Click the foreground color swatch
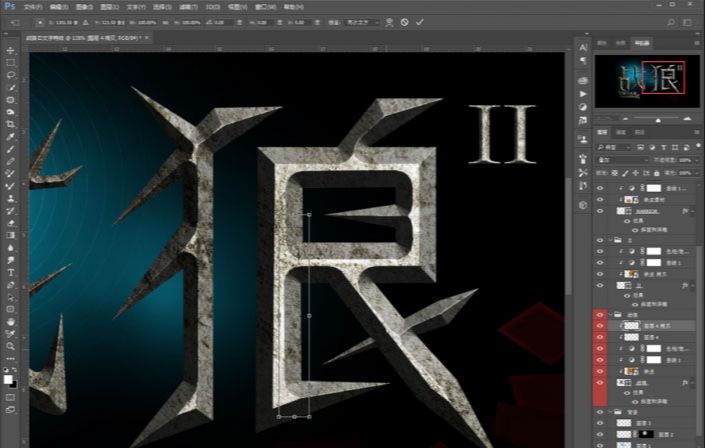 pos(8,380)
